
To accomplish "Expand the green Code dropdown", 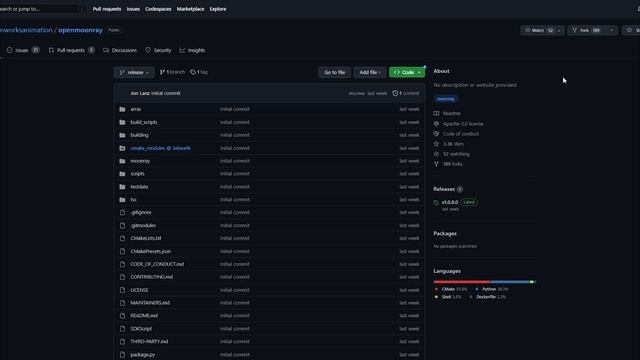I will point(407,72).
